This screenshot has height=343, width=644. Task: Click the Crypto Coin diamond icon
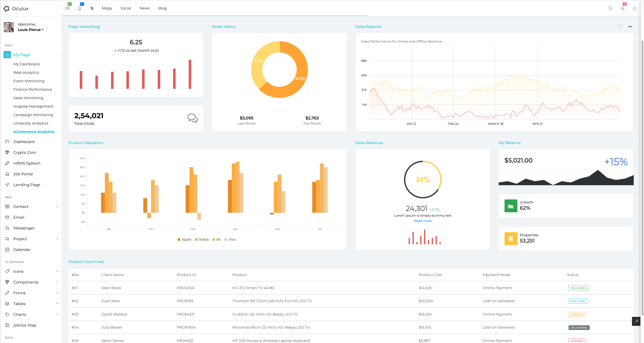pyautogui.click(x=7, y=153)
